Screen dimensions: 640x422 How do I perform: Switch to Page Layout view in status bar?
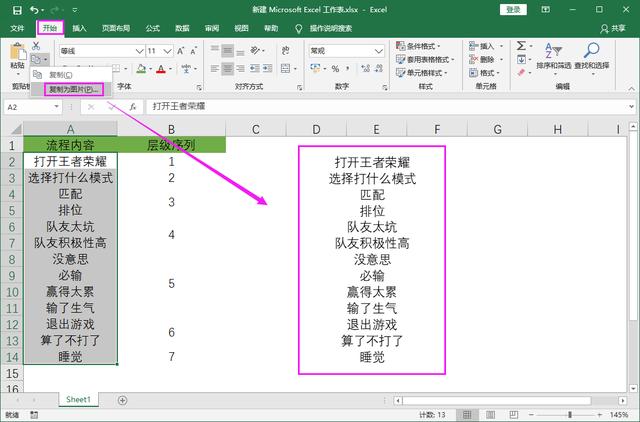(x=490, y=415)
